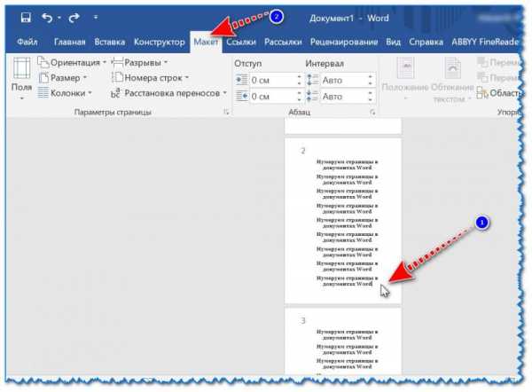Screen dimensions: 532x392
Task: Click the left indent value field
Action: point(269,80)
